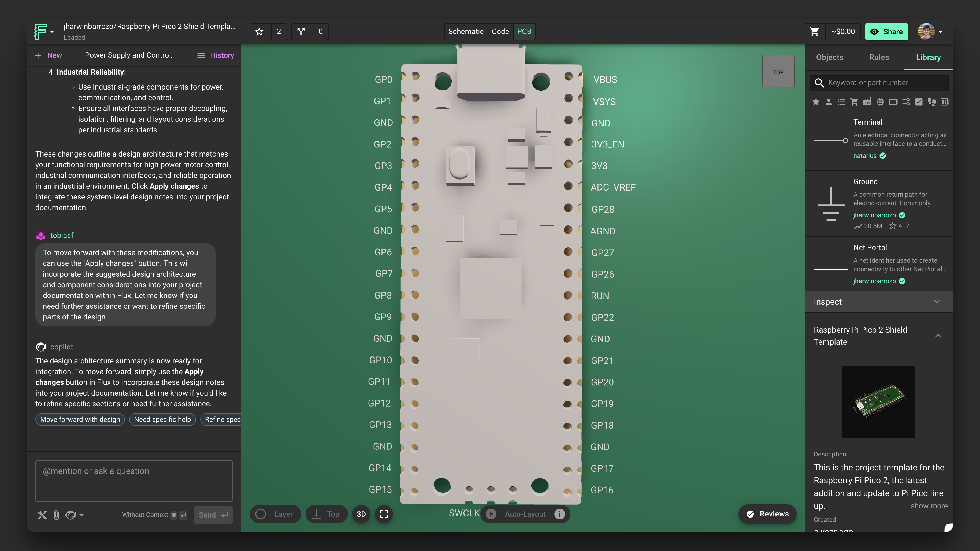Filter library by chip component icon

click(x=880, y=102)
